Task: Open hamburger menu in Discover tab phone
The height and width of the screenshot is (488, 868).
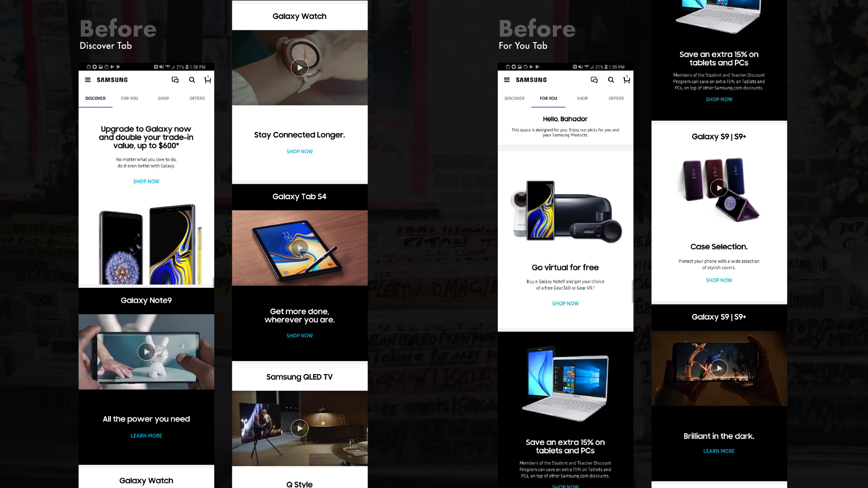Action: click(88, 80)
